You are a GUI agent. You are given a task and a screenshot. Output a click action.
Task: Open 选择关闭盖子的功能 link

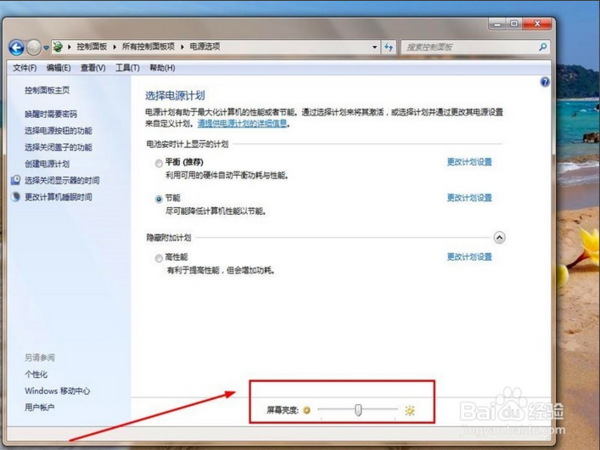58,147
